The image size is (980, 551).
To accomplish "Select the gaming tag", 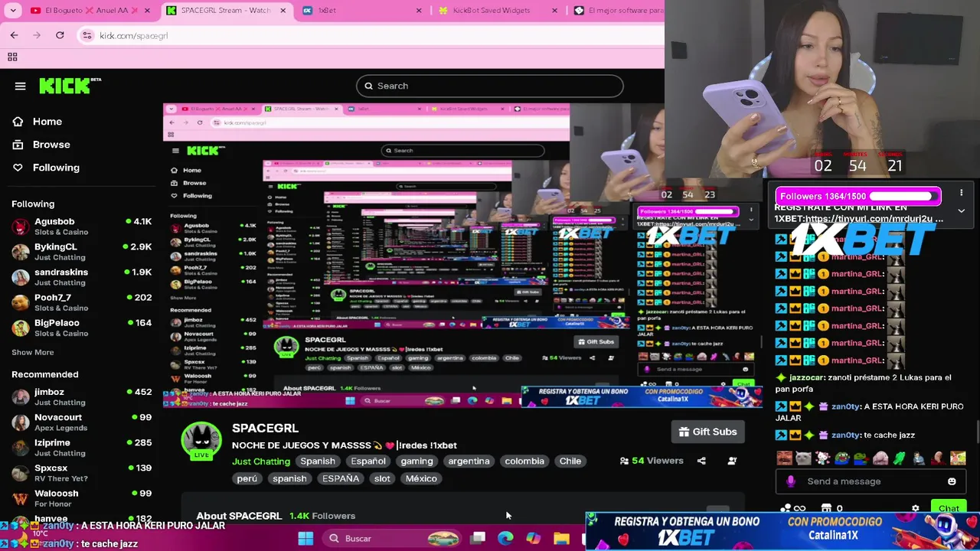I will pyautogui.click(x=417, y=461).
